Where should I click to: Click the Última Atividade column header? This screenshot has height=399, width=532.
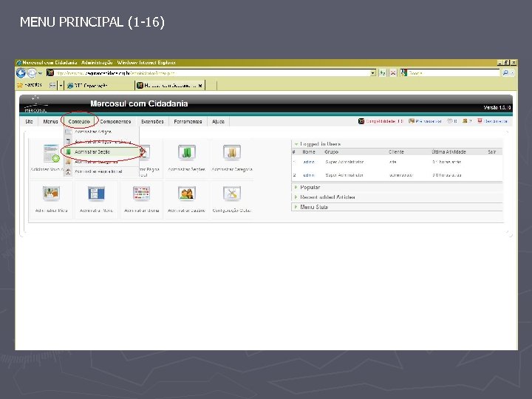449,152
